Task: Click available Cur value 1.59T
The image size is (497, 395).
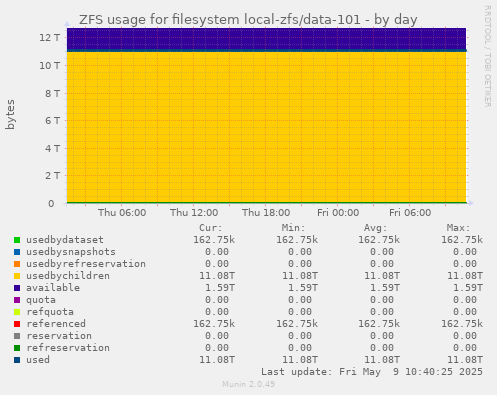Action: (x=220, y=288)
